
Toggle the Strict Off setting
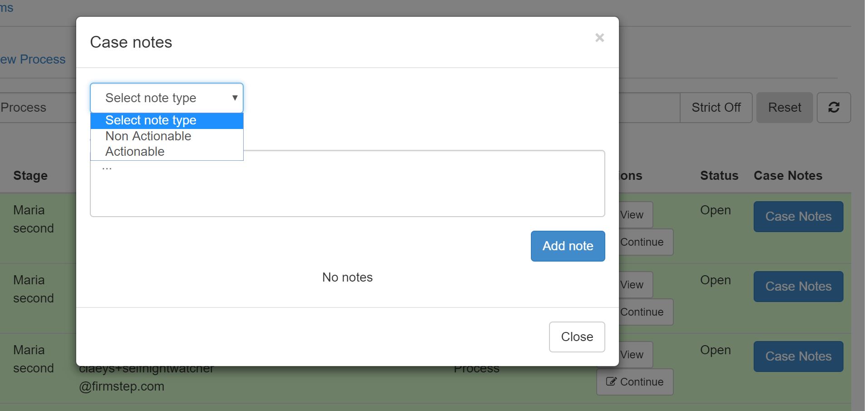click(715, 108)
